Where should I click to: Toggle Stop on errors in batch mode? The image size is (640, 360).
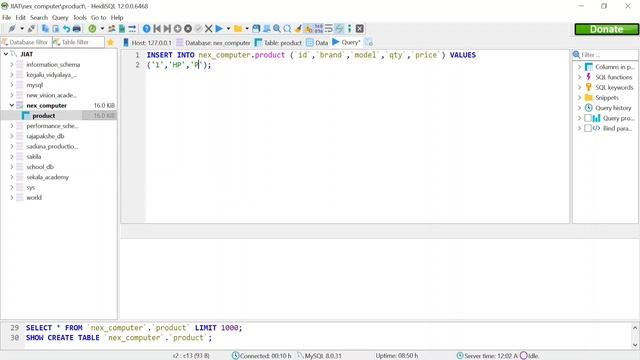click(x=309, y=29)
